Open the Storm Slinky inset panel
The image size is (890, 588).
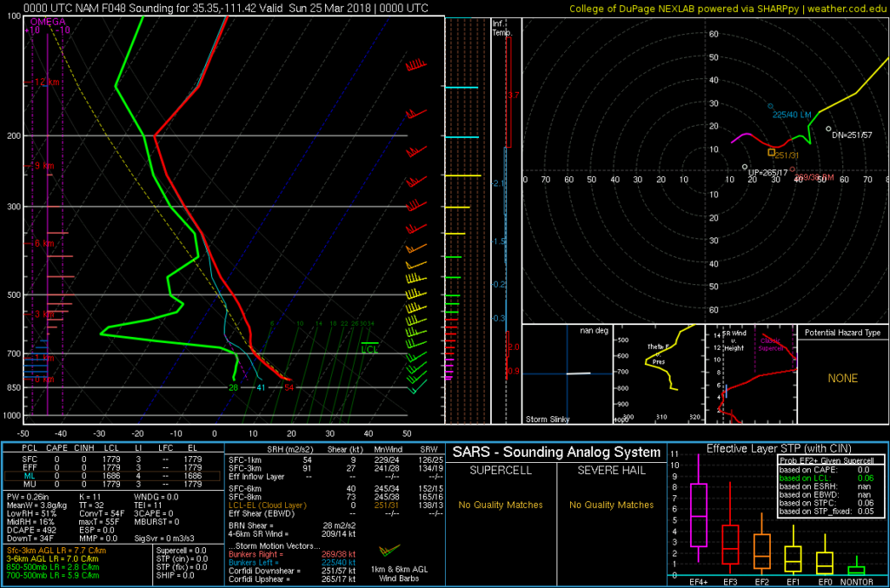566,375
